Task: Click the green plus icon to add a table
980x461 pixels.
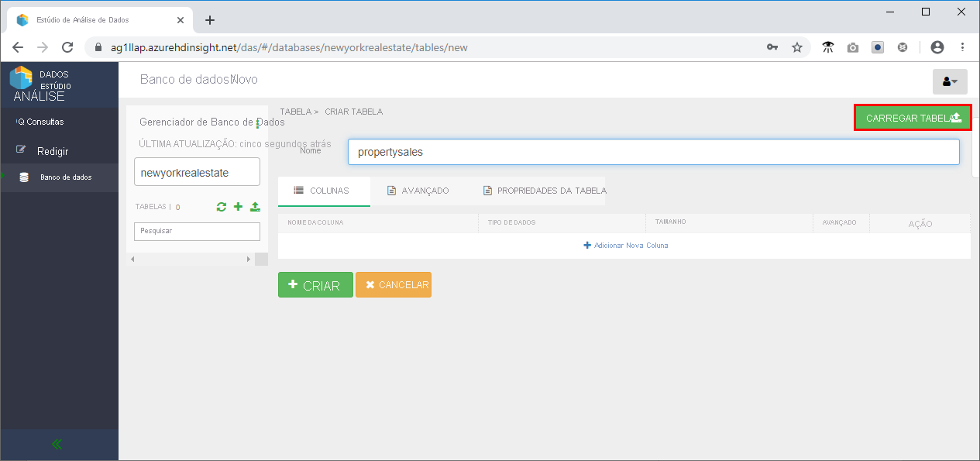Action: click(x=238, y=207)
